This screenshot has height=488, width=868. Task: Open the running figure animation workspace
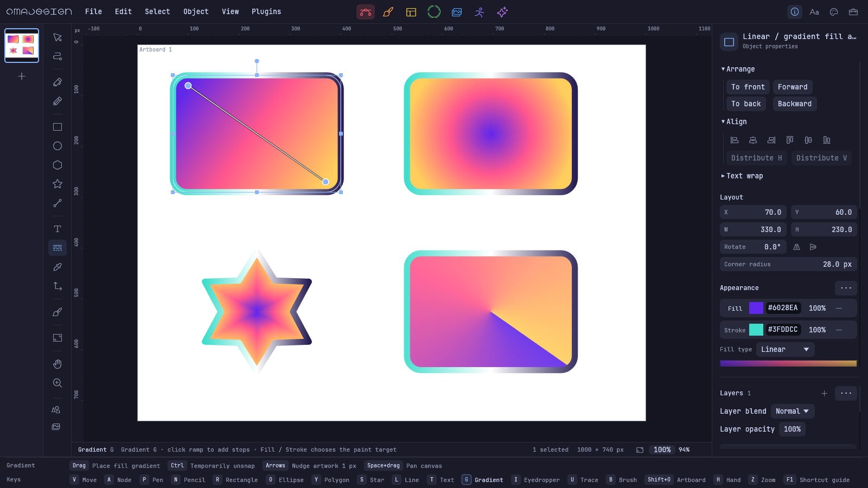(x=480, y=12)
